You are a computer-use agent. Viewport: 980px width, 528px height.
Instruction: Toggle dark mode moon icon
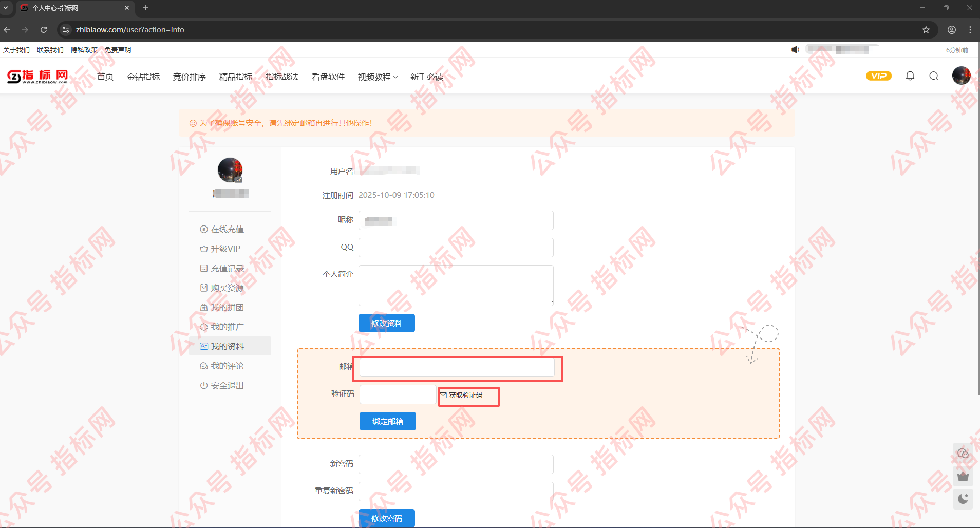[x=963, y=498]
